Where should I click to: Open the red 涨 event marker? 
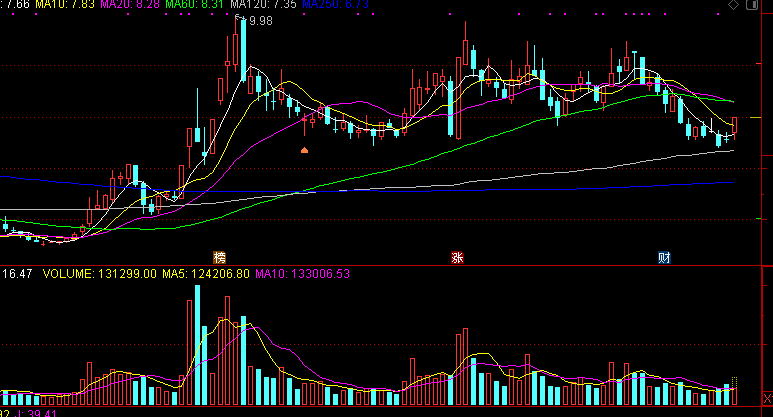click(x=457, y=257)
